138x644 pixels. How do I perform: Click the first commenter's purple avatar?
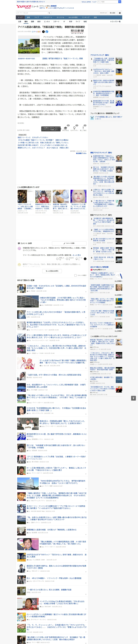19,248
